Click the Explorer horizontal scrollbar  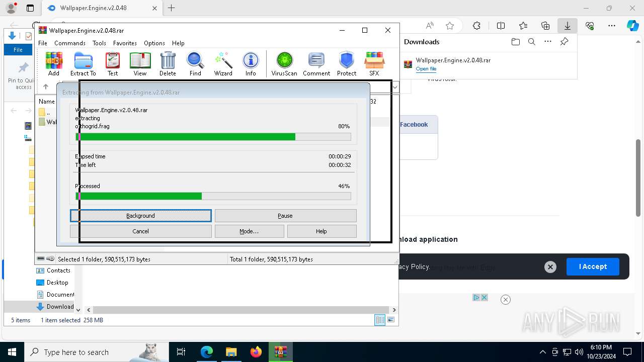(241, 310)
